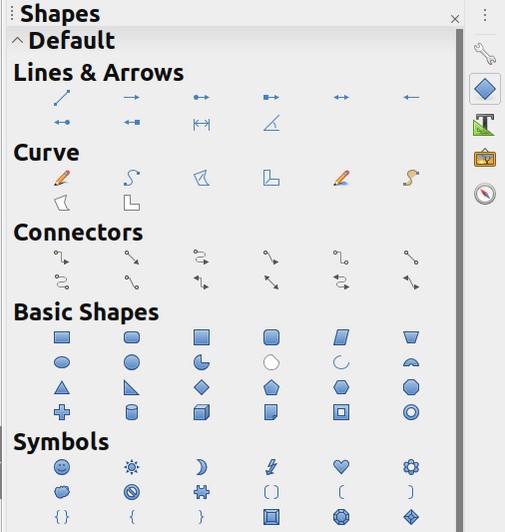This screenshot has height=532, width=505.
Task: Select the Dimension Line shape
Action: [202, 125]
